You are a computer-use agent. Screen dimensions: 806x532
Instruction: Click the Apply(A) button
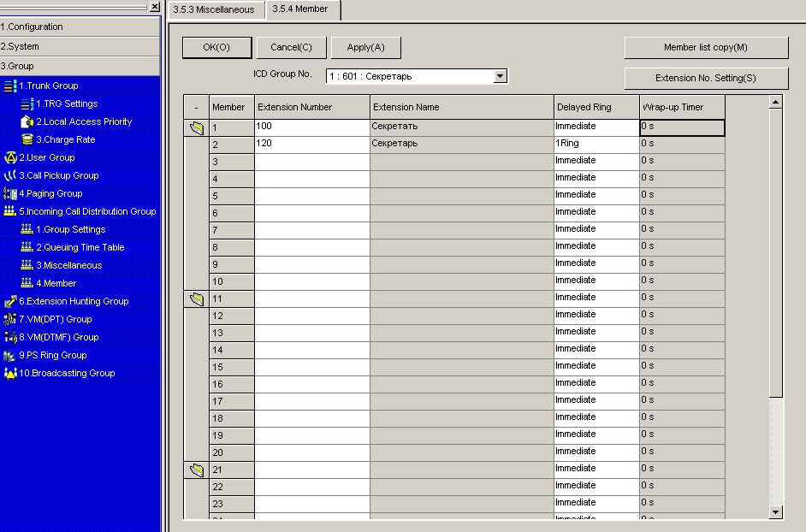tap(365, 47)
